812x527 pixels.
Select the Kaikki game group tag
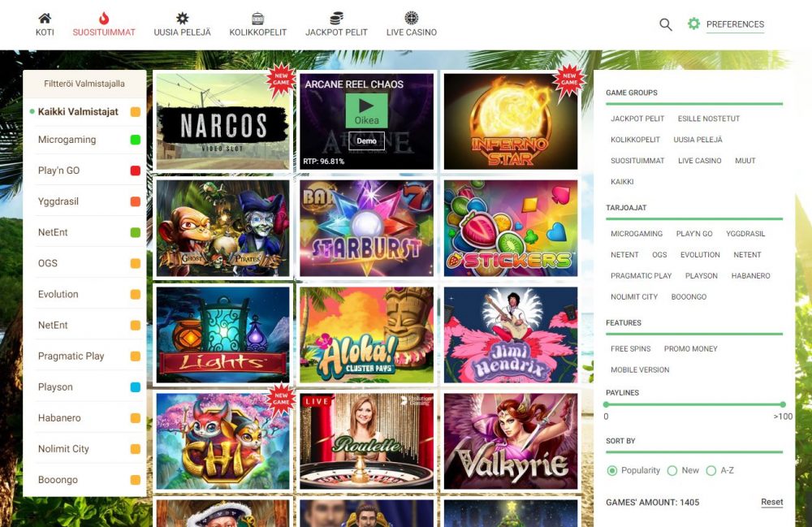click(x=622, y=182)
